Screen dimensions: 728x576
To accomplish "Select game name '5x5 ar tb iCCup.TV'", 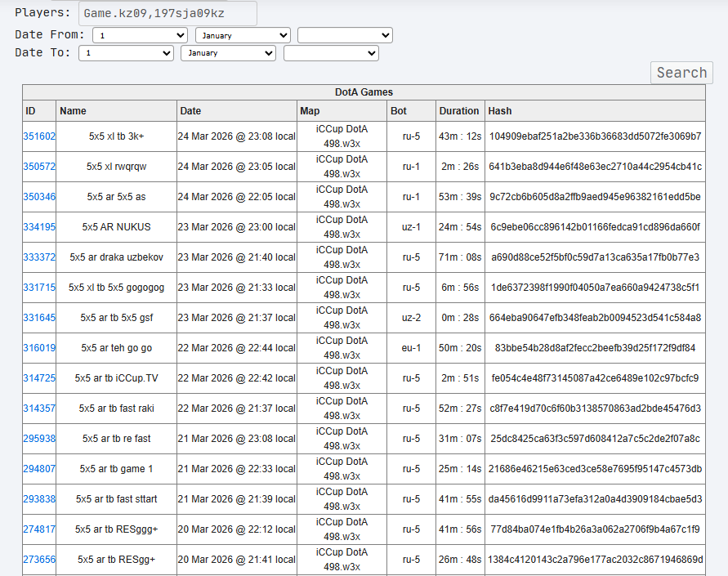I will (x=117, y=378).
